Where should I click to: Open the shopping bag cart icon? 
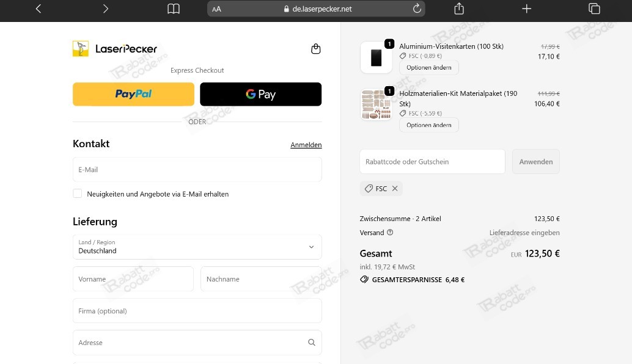[x=315, y=49]
